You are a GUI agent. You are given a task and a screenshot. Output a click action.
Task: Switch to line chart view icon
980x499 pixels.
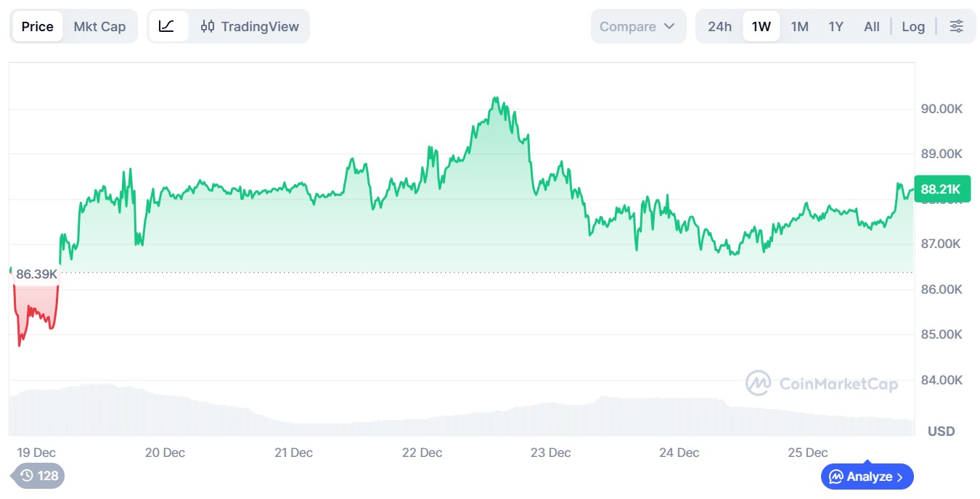(x=167, y=27)
